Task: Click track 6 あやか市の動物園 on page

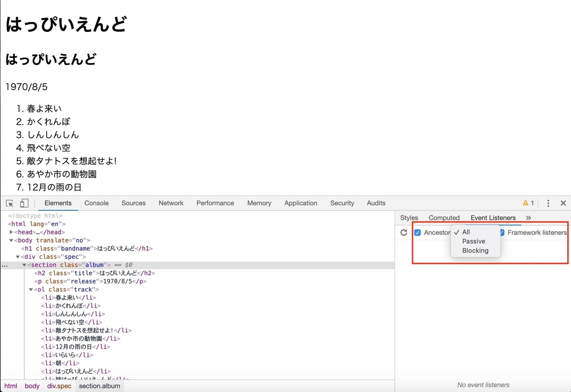Action: coord(62,174)
